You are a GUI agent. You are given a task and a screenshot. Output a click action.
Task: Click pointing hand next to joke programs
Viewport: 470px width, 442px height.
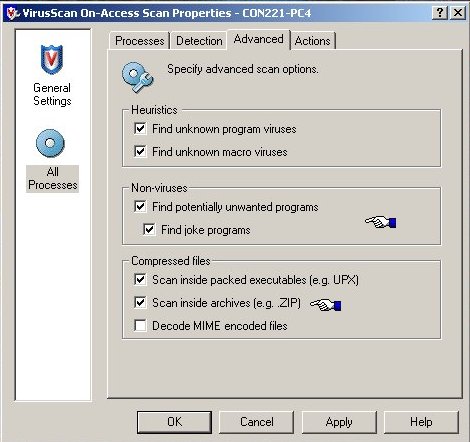coord(381,222)
